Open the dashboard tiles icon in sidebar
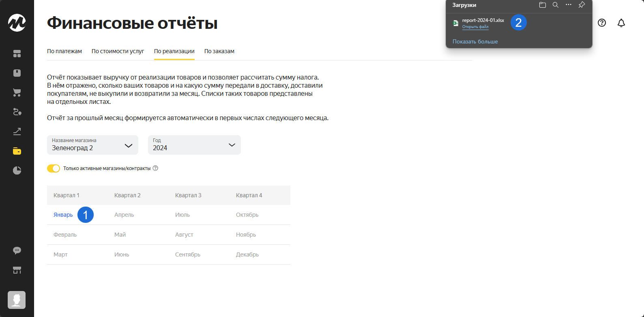 (17, 54)
